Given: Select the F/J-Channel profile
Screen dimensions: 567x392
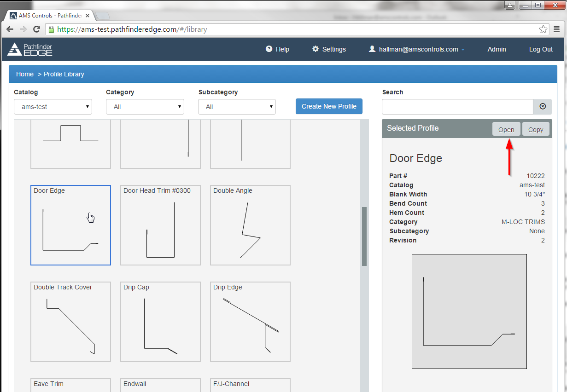Looking at the screenshot, I should tap(250, 385).
